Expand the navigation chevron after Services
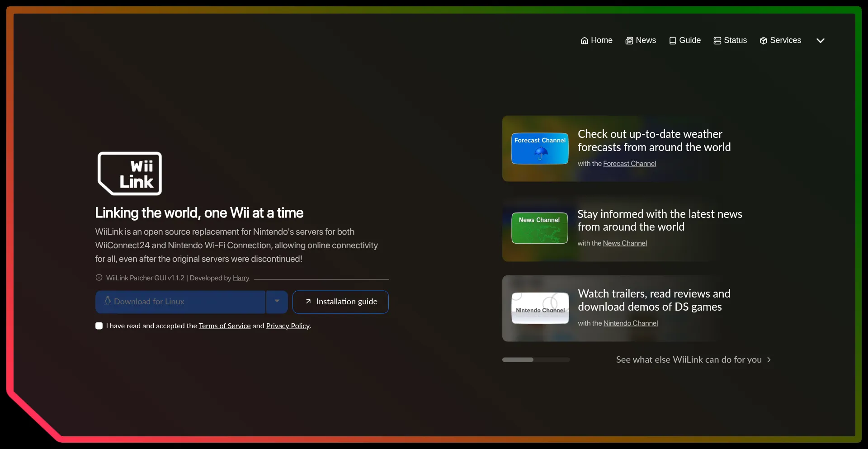 [x=820, y=41]
